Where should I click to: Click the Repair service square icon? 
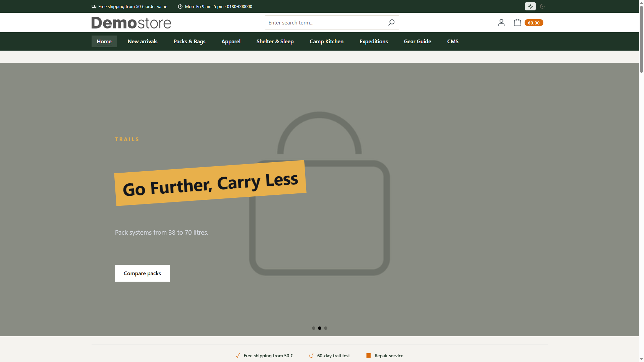[368, 355]
